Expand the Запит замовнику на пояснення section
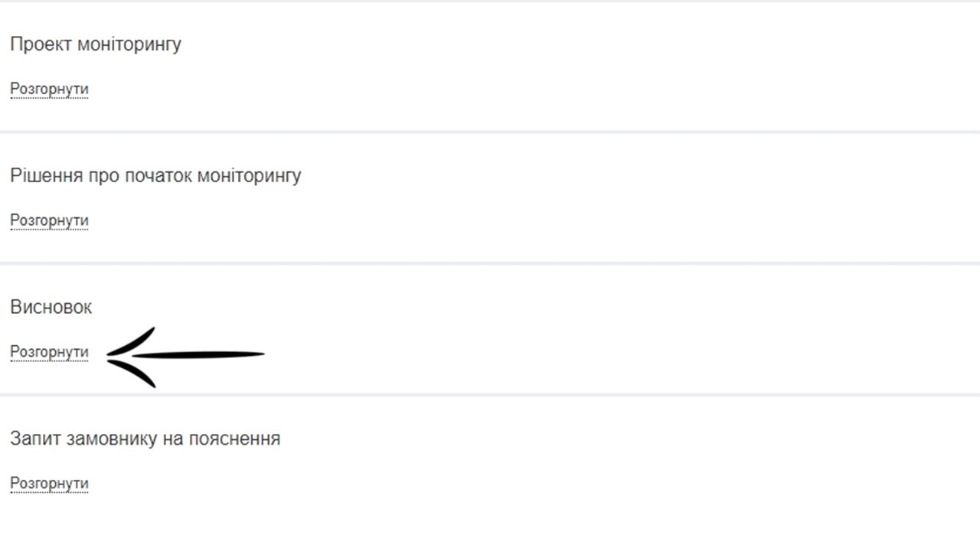 (49, 484)
